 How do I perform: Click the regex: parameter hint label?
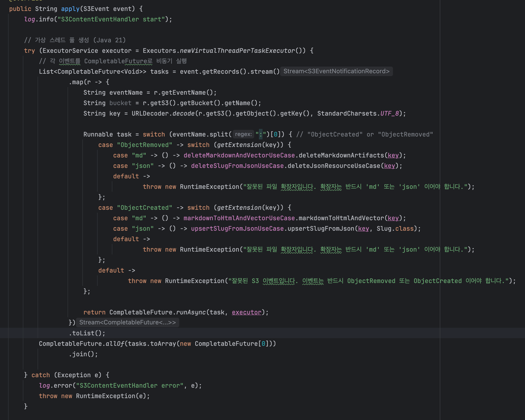243,134
